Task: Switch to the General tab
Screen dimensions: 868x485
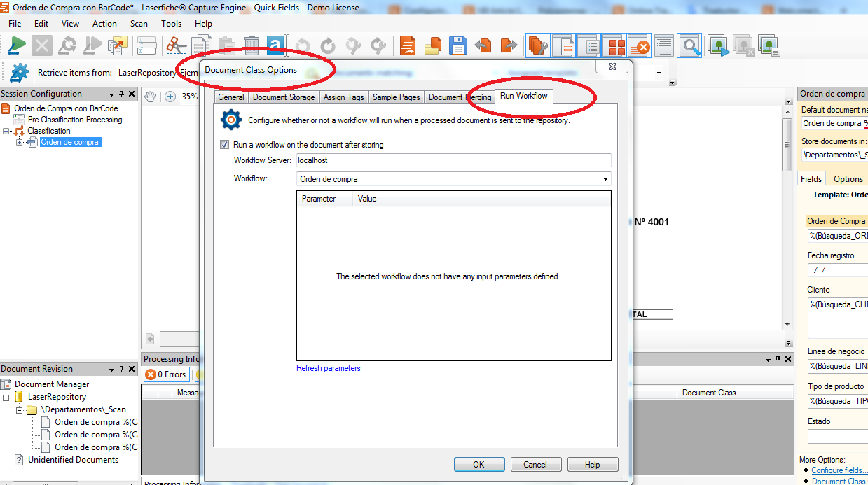Action: (231, 97)
